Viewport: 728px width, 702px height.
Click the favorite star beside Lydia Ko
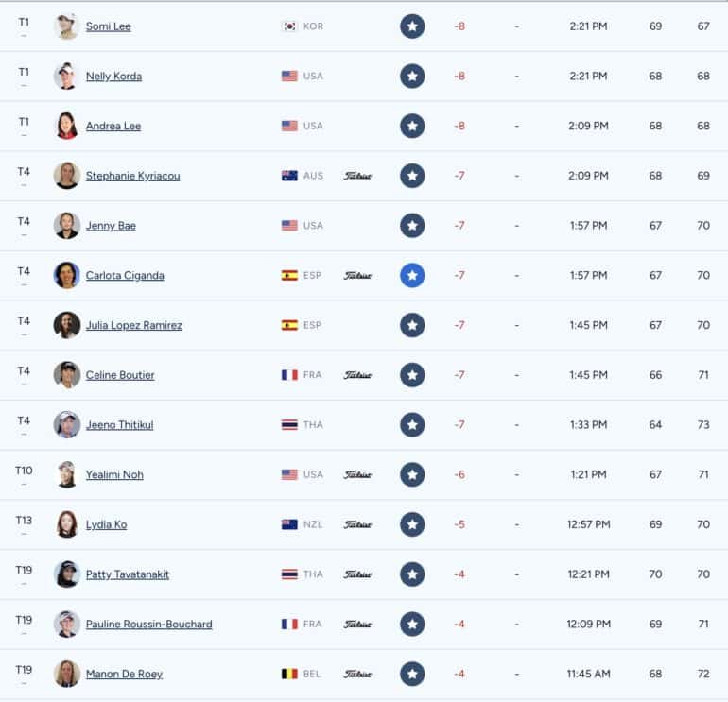pos(412,524)
